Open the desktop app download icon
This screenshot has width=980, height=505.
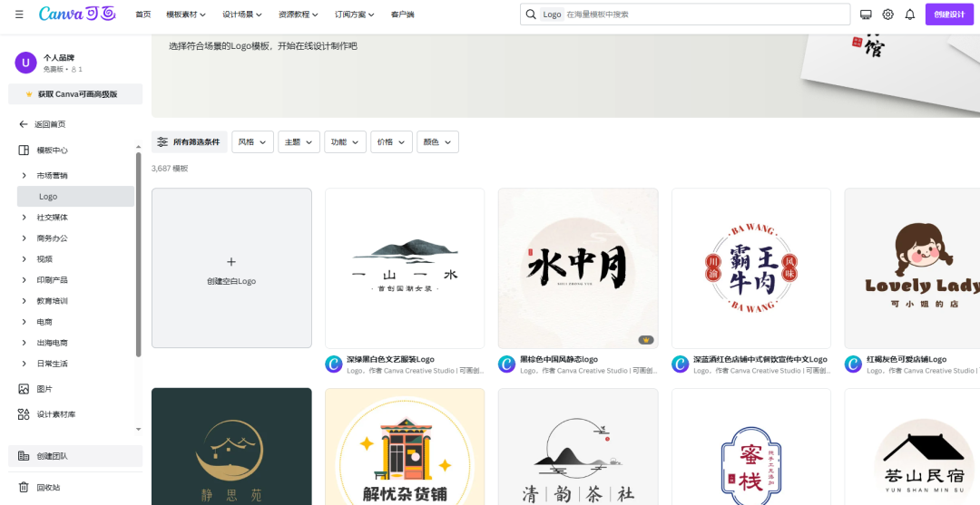(866, 15)
